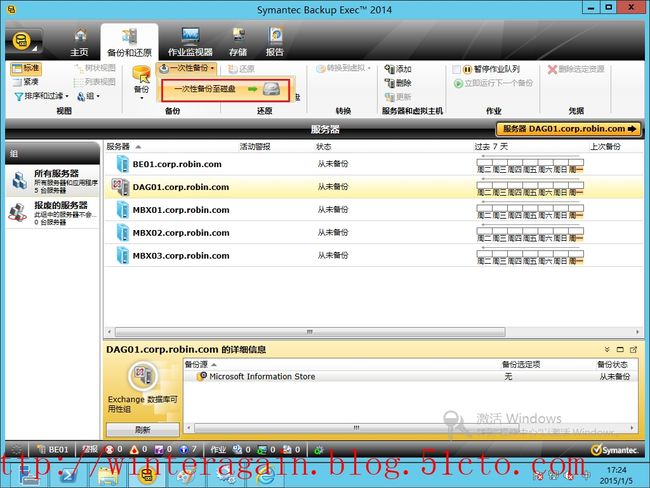Select the 标准 standard view
Screen dimensions: 650x488
click(26, 68)
